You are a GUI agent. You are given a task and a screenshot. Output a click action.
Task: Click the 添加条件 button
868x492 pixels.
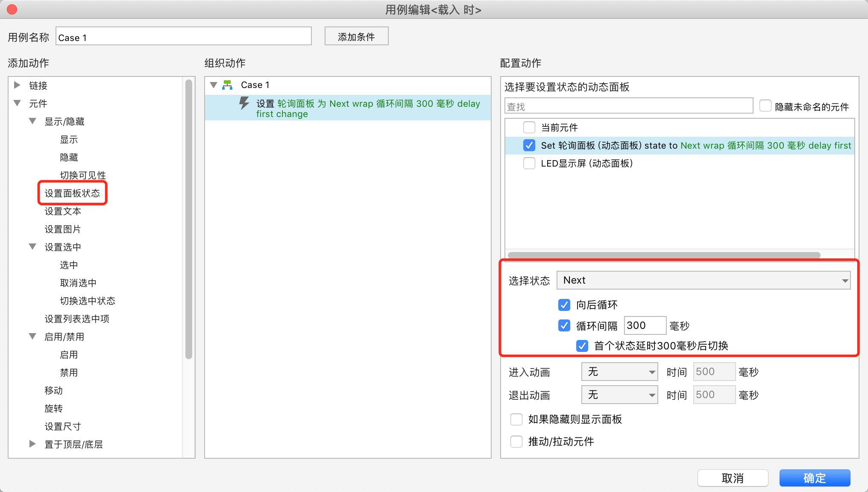coord(356,36)
